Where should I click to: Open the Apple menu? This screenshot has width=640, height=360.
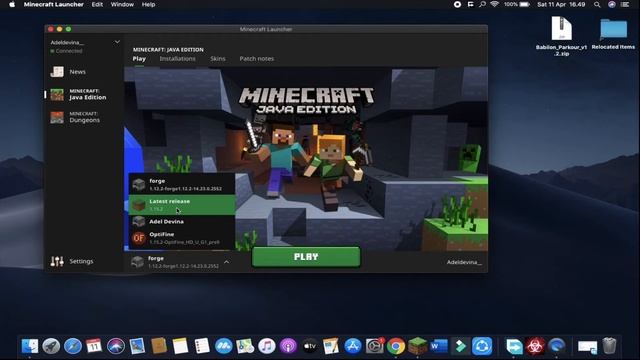tap(12, 4)
